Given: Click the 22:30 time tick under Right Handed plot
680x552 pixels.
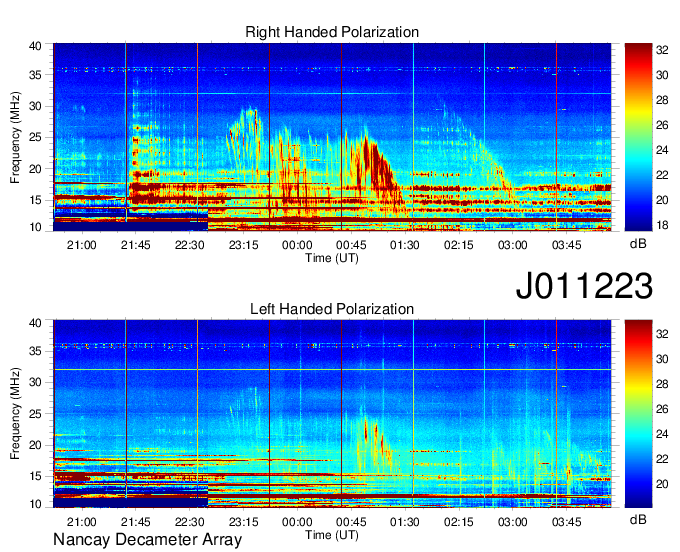Looking at the screenshot, I should tap(190, 245).
